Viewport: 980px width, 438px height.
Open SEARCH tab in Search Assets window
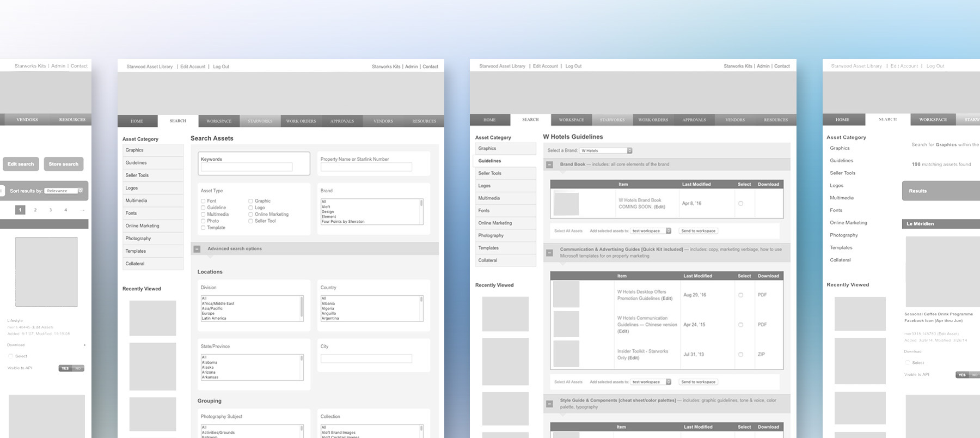tap(178, 121)
